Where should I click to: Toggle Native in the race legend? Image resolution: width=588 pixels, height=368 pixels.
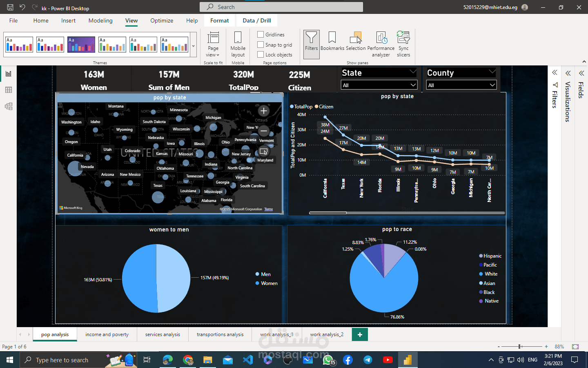[489, 301]
